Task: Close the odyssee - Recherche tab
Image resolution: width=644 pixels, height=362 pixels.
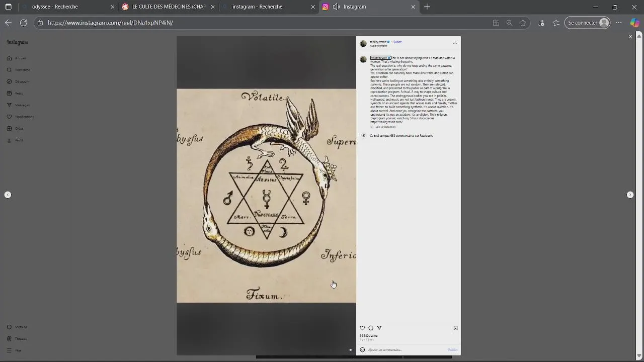Action: [x=113, y=7]
